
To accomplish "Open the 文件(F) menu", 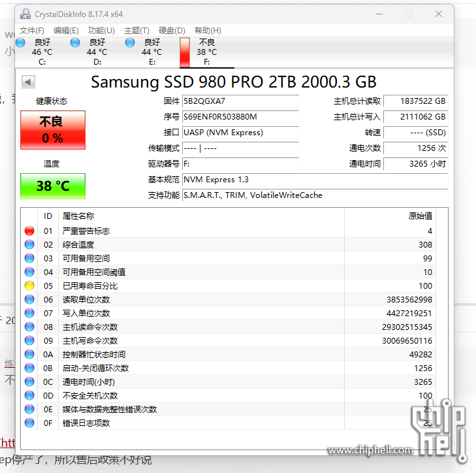I will (32, 31).
